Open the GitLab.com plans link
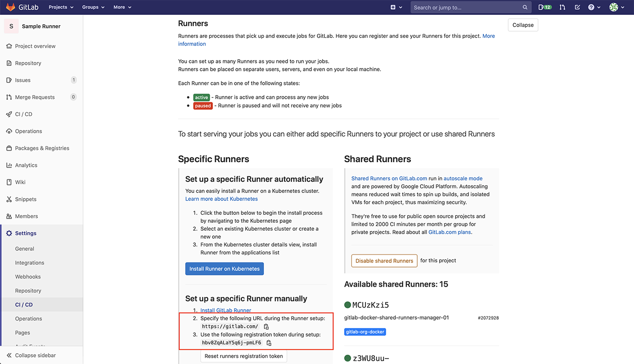 tap(450, 232)
